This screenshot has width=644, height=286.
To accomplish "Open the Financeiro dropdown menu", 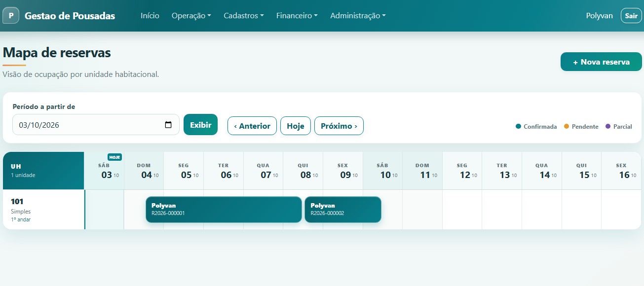I will click(x=297, y=16).
